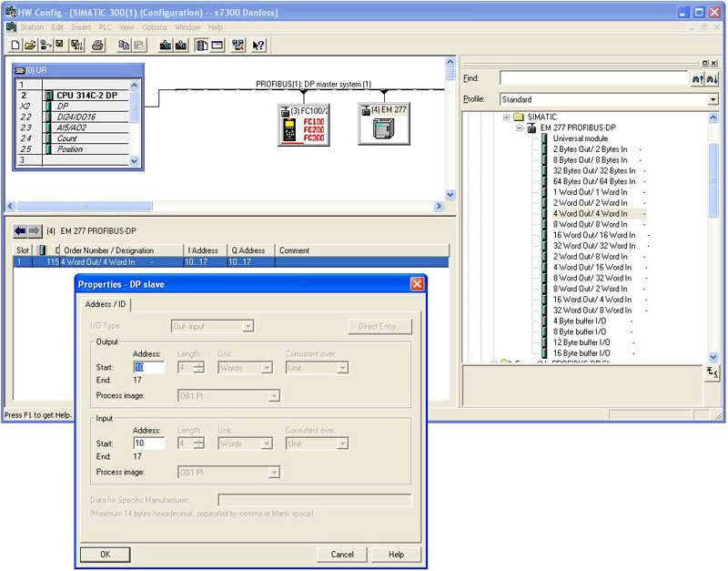Click the catalog tree vertical scrollbar thumb
The width and height of the screenshot is (728, 571).
click(x=713, y=179)
